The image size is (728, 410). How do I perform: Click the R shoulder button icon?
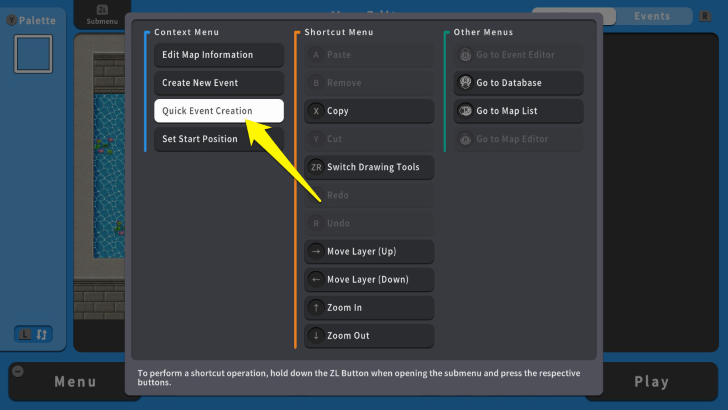coord(705,16)
